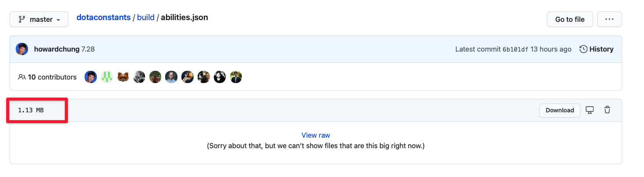Open the 7.28 commit message
This screenshot has width=644, height=177.
88,49
